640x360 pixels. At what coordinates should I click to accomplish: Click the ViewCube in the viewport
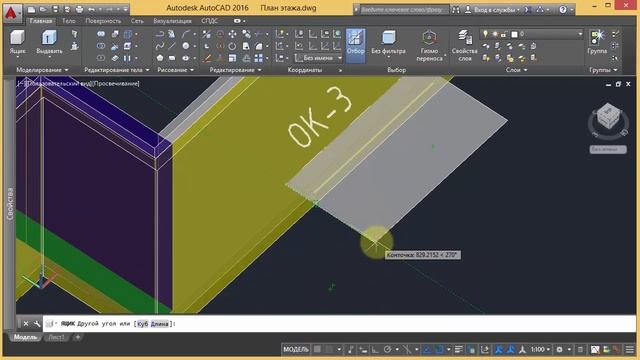(608, 116)
